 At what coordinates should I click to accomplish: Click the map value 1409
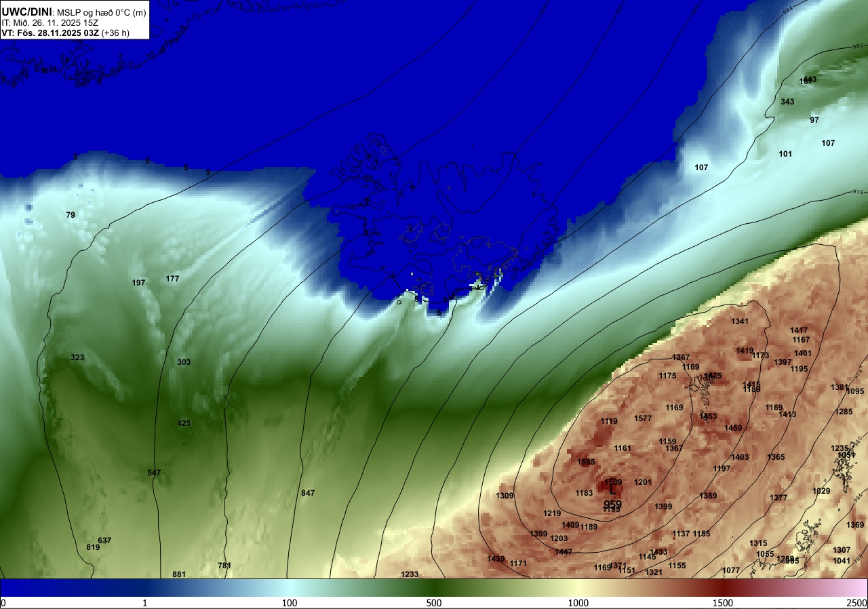coord(570,525)
